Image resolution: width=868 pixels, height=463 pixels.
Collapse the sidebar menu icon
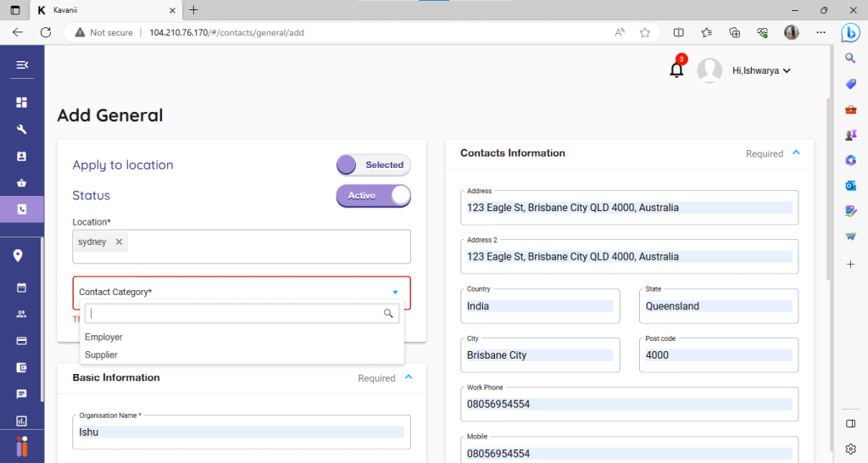pyautogui.click(x=22, y=65)
